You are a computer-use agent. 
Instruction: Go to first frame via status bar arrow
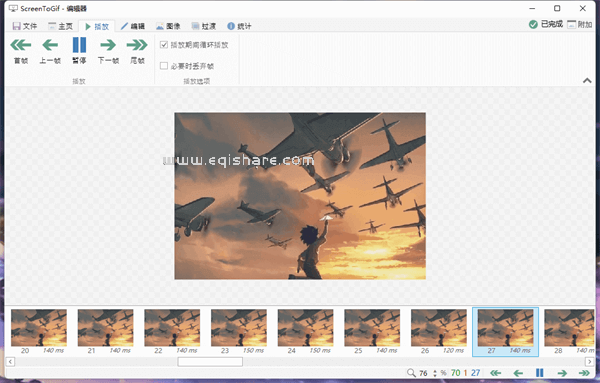496,373
